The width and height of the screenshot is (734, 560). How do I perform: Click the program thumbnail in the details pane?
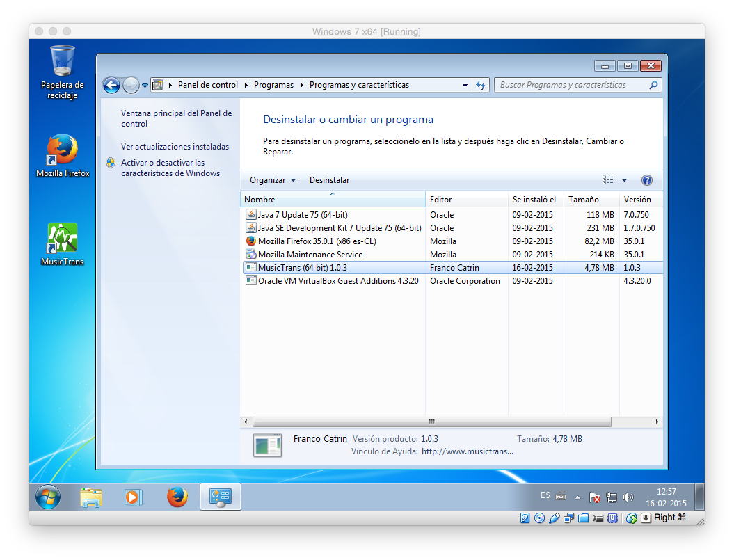267,445
